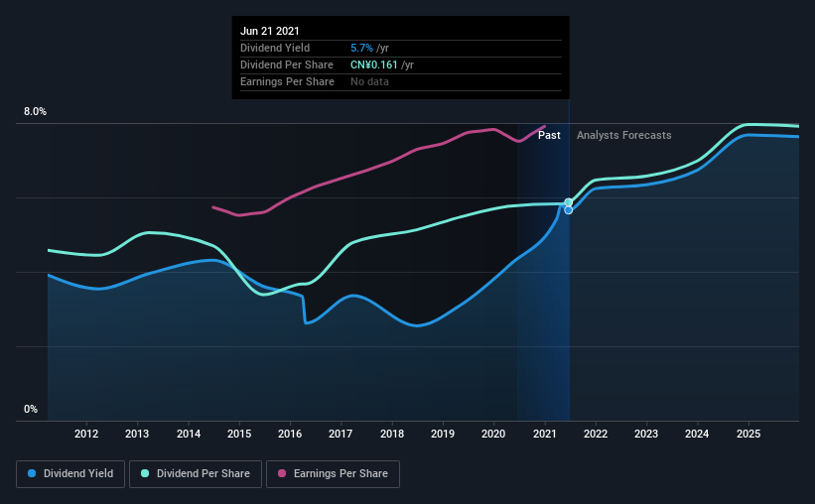Click the 0% y-axis label
Image resolution: width=815 pixels, height=504 pixels.
click(x=31, y=410)
